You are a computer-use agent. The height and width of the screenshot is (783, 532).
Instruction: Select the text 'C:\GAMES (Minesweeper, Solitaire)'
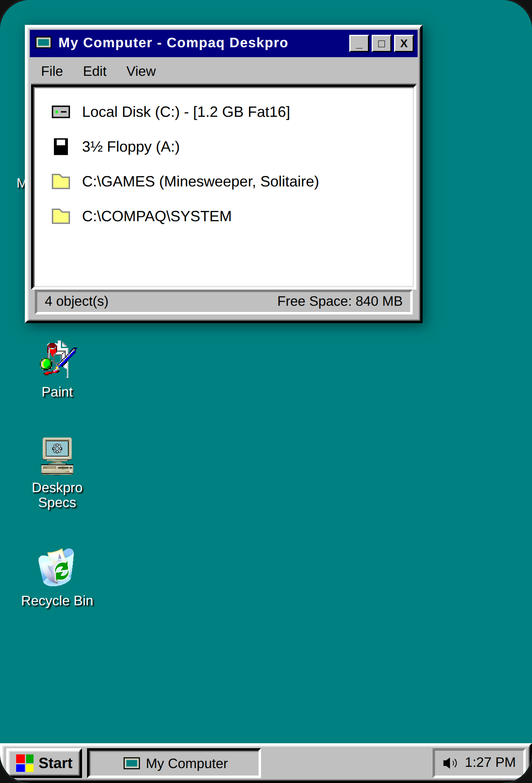[x=201, y=181]
